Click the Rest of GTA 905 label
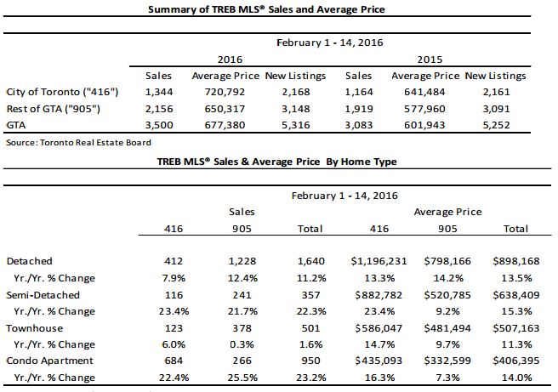Screen dimensions: 558x392 click(x=54, y=109)
